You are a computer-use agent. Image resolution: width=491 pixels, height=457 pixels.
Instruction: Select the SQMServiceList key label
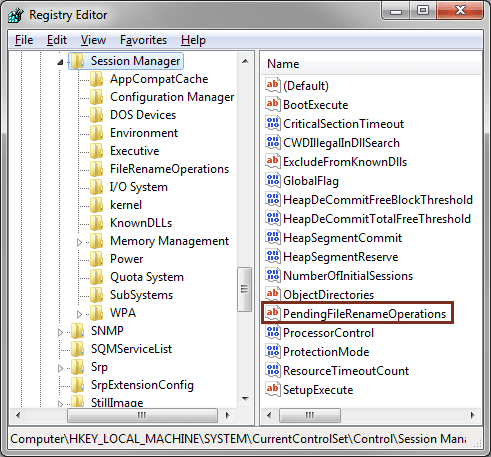pos(131,349)
